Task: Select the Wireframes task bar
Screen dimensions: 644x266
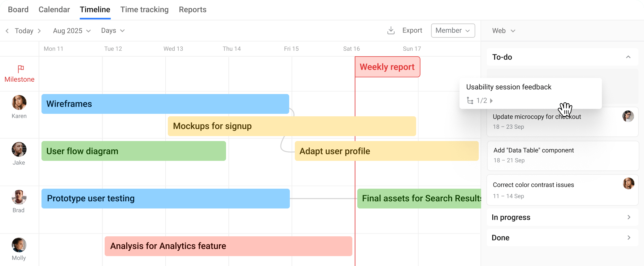Action: click(165, 104)
